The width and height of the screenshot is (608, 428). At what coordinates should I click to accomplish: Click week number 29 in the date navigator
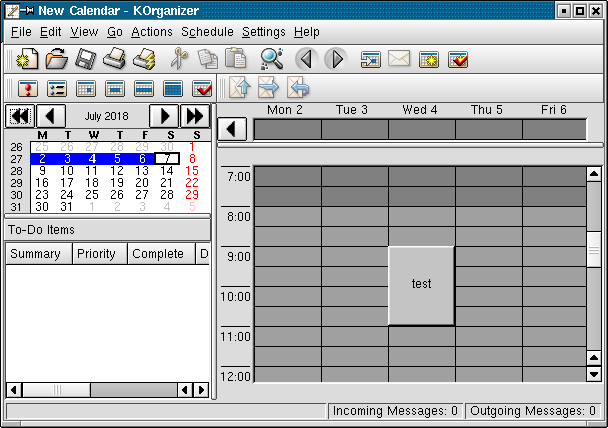click(x=16, y=183)
